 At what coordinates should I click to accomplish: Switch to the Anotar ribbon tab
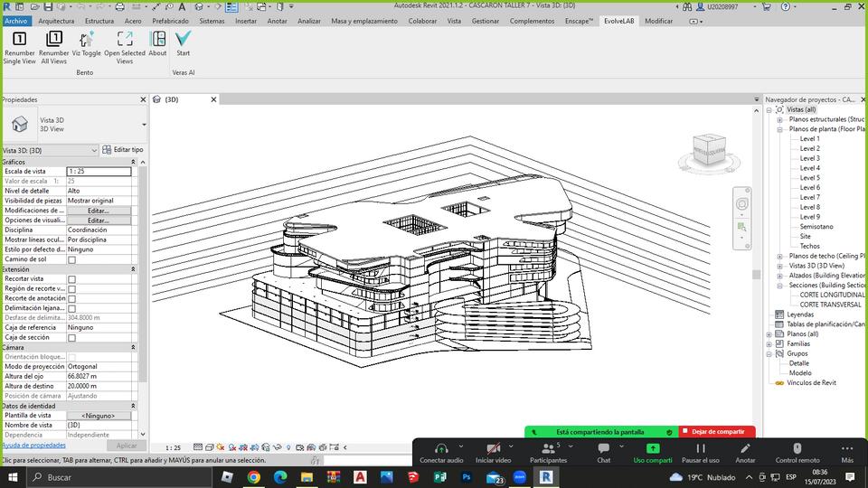tap(277, 21)
